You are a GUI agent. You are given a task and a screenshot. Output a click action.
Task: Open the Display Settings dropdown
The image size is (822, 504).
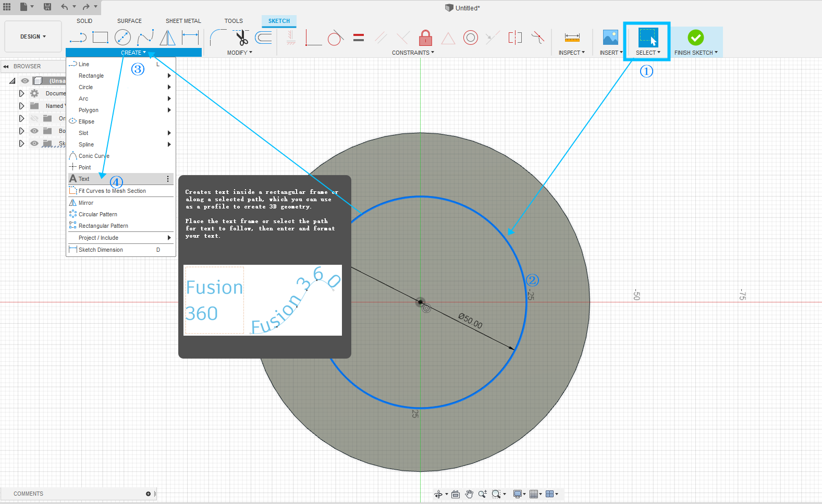pyautogui.click(x=519, y=494)
